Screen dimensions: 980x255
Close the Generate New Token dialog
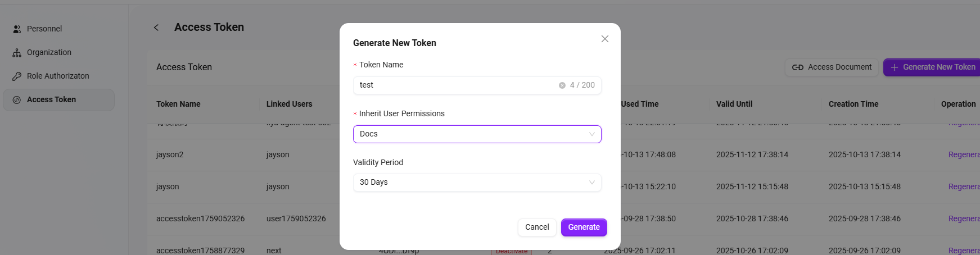(605, 39)
